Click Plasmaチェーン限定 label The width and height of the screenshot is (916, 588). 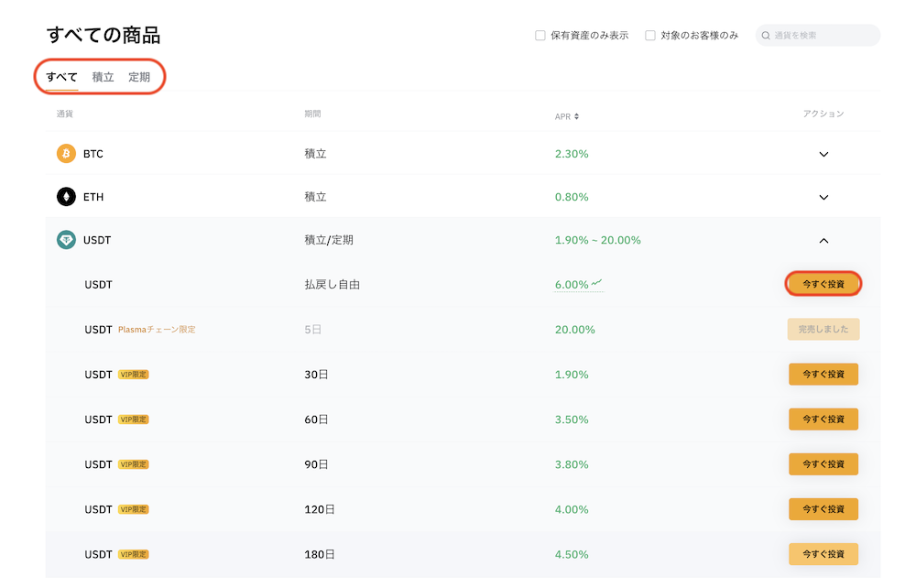157,330
